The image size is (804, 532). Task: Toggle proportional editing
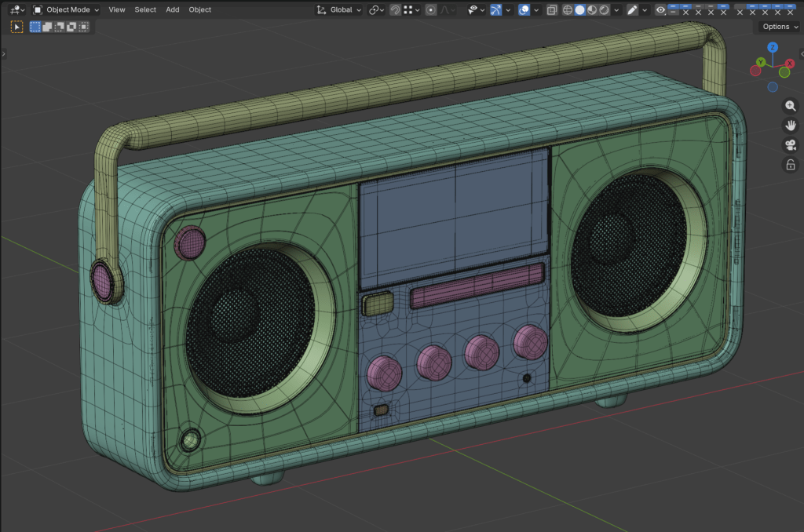click(x=431, y=10)
